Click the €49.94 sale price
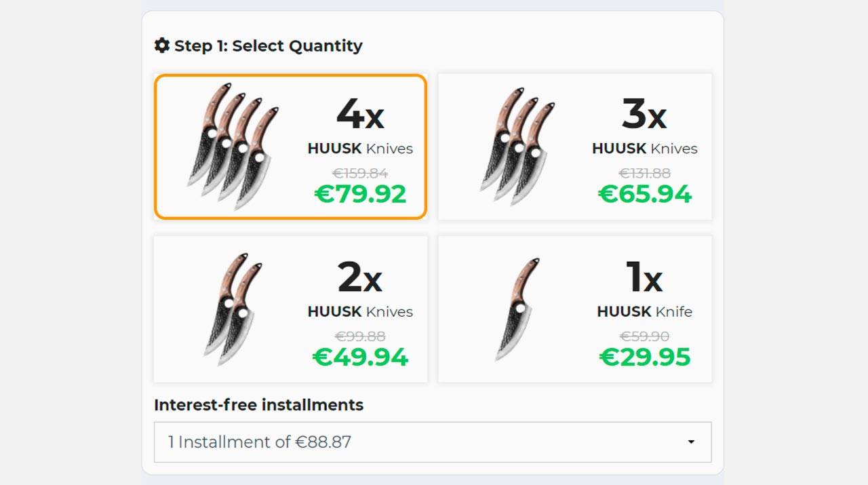This screenshot has height=485, width=868. point(360,357)
